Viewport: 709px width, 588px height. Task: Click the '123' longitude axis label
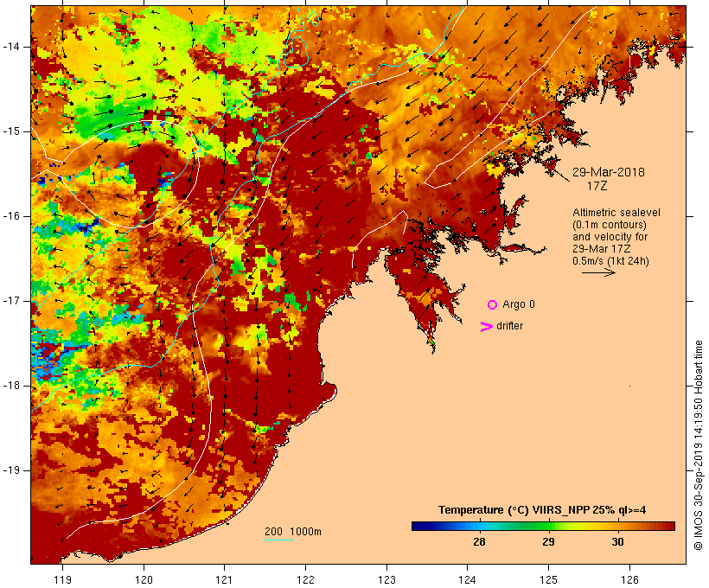click(x=386, y=579)
